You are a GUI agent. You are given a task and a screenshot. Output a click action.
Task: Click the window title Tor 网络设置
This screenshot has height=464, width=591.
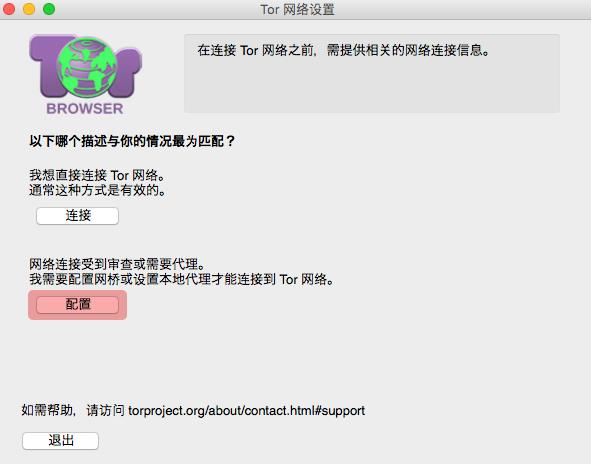[x=297, y=9]
